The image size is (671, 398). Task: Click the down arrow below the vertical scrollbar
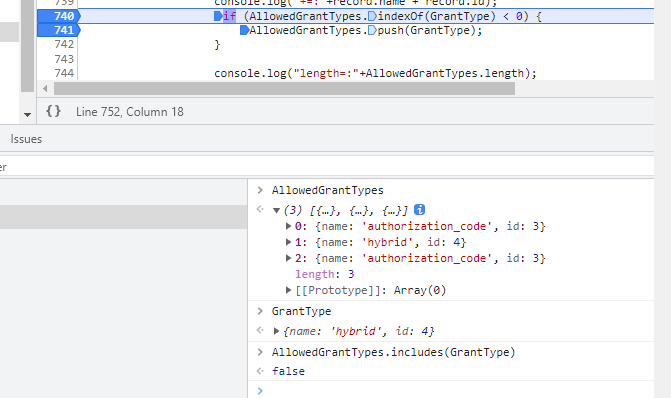click(x=27, y=115)
